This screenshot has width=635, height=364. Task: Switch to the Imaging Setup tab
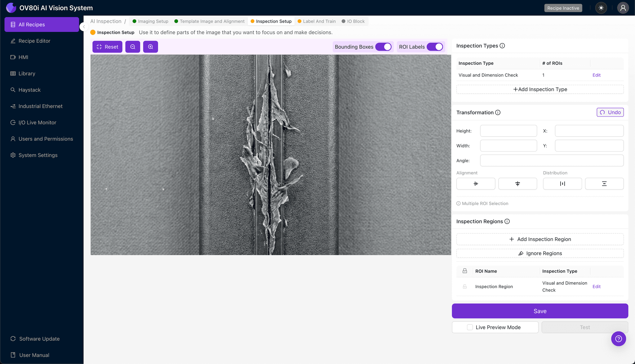click(x=150, y=21)
